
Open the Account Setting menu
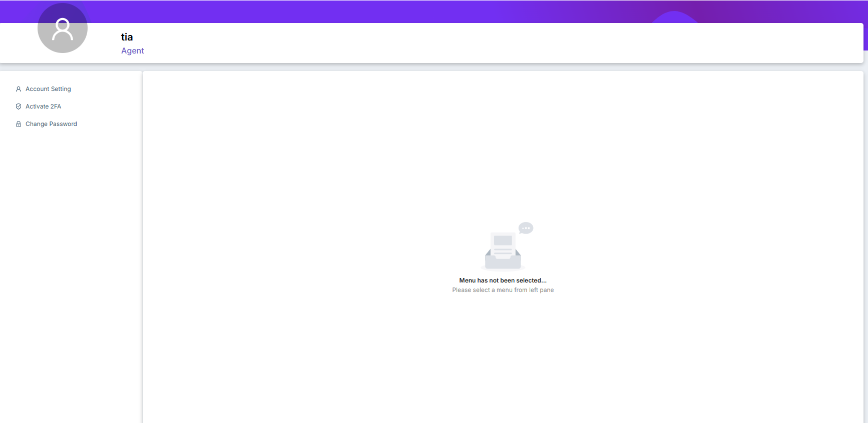coord(48,89)
